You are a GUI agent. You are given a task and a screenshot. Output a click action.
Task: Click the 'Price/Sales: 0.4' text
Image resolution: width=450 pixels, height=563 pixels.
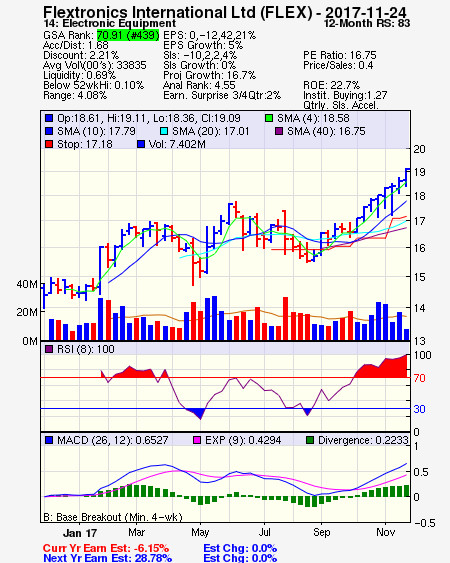point(338,65)
